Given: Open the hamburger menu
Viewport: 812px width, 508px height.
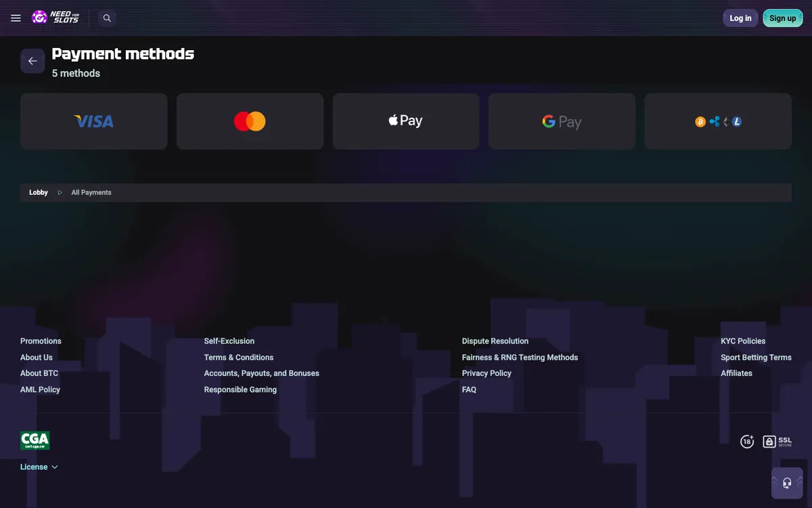Looking at the screenshot, I should point(16,18).
